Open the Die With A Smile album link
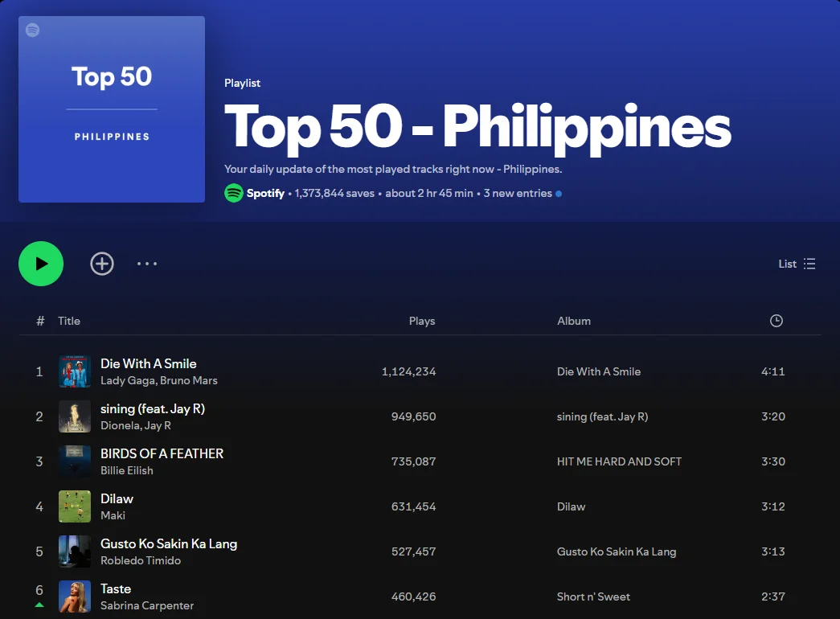This screenshot has width=840, height=619. pos(599,371)
